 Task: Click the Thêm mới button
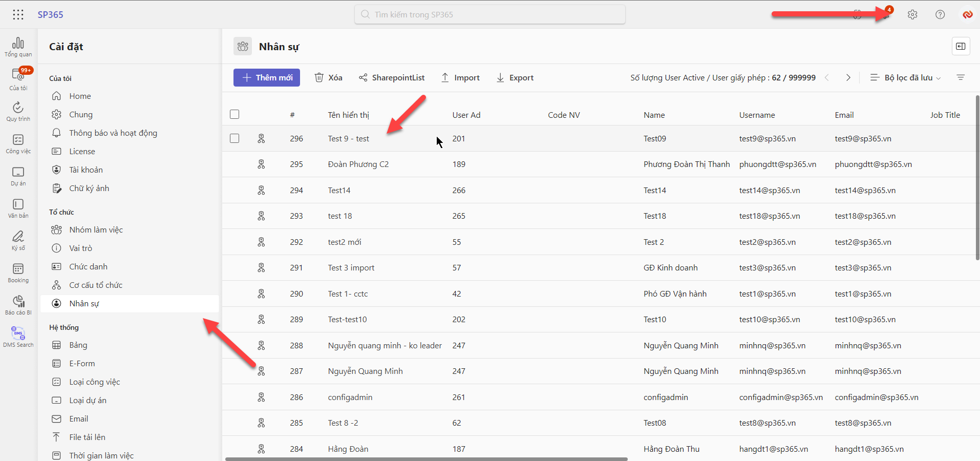pos(267,78)
